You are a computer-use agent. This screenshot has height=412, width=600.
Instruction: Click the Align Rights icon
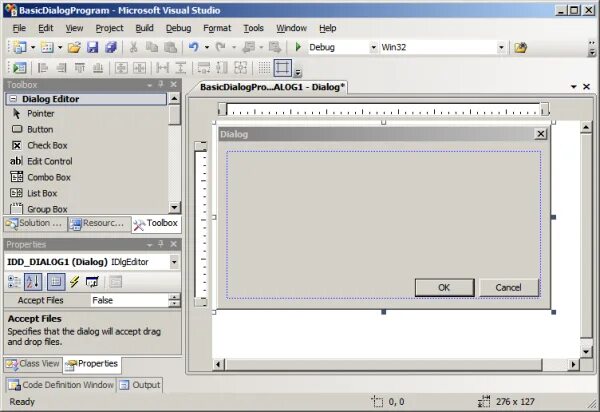tap(61, 68)
